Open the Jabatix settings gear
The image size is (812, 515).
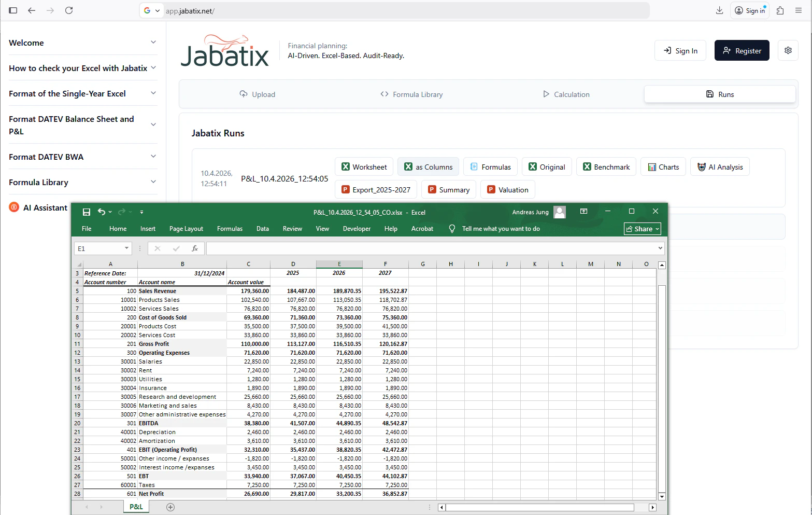coord(788,50)
